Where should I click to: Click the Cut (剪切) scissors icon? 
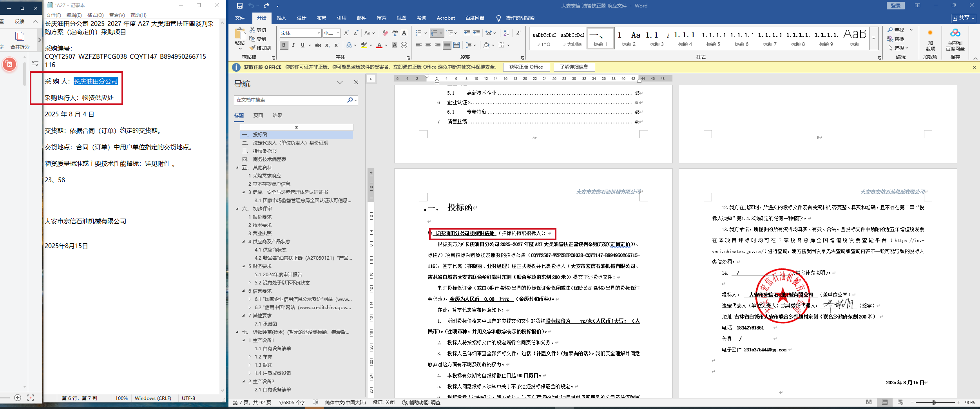253,30
